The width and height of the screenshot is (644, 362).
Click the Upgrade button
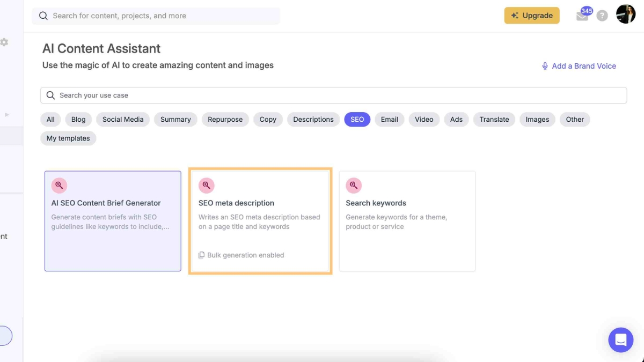point(532,16)
